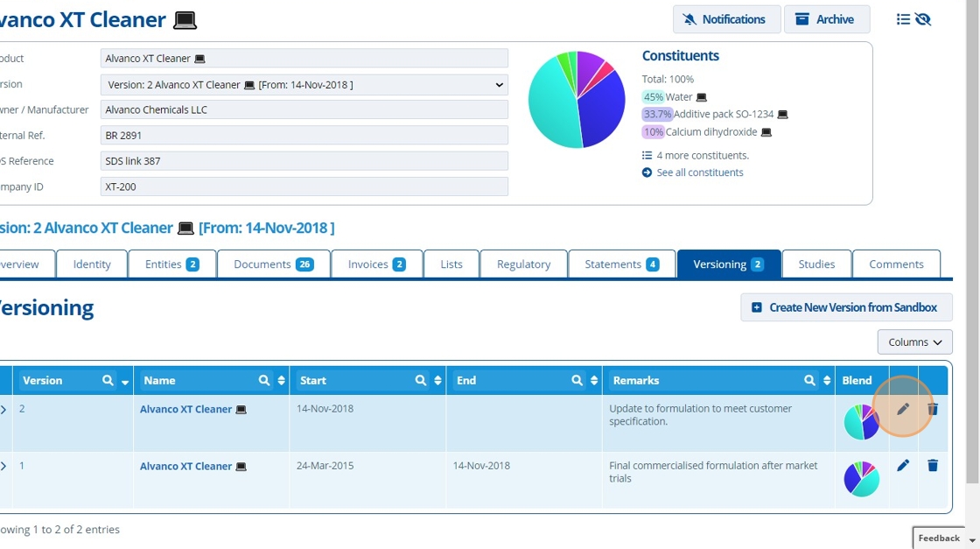The image size is (980, 549).
Task: Click the search icon in Name column
Action: (263, 380)
